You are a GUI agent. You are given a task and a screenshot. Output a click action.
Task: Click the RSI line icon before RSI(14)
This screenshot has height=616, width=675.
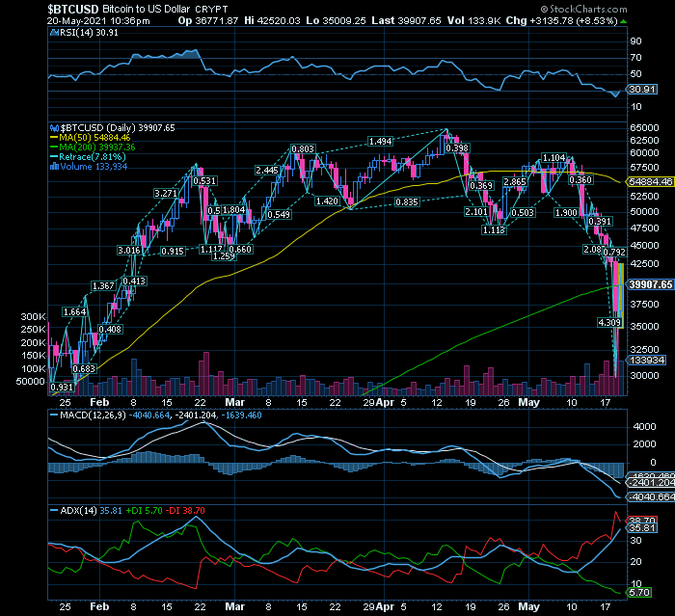54,32
